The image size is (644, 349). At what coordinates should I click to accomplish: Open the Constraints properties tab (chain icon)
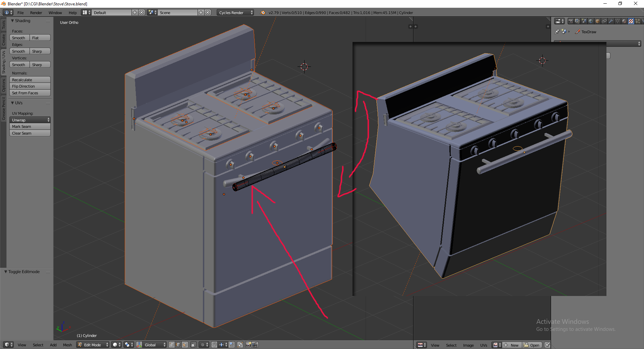point(604,21)
